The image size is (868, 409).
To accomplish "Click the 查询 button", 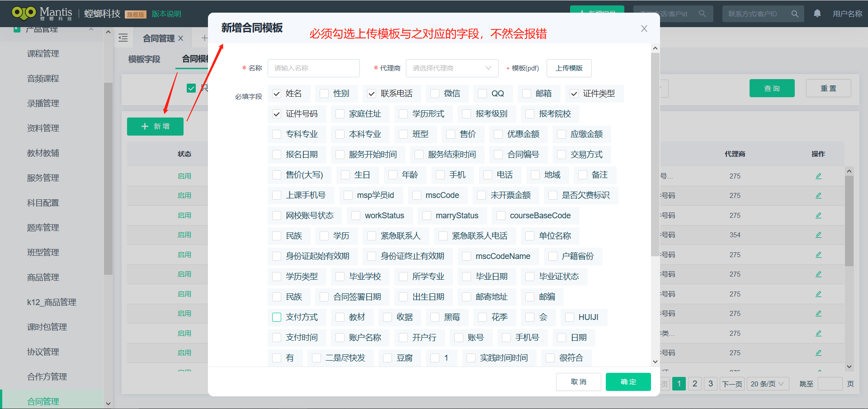I will (772, 88).
